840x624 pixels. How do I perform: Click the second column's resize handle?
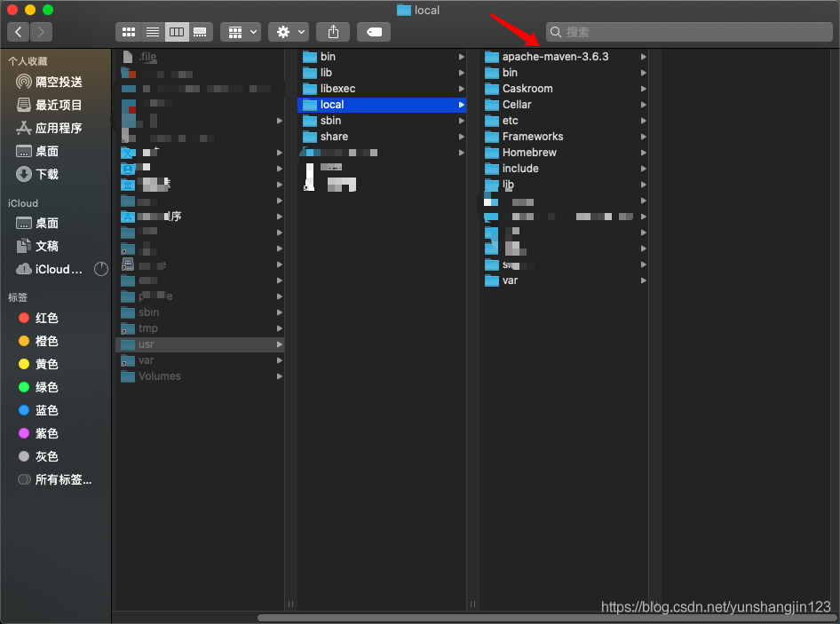472,604
